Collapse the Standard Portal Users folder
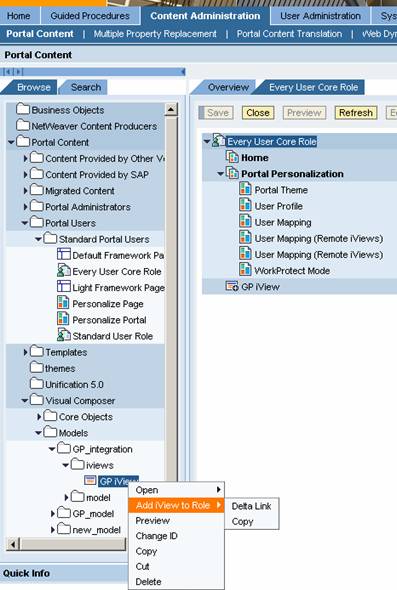Image resolution: width=397 pixels, height=590 pixels. pos(38,239)
